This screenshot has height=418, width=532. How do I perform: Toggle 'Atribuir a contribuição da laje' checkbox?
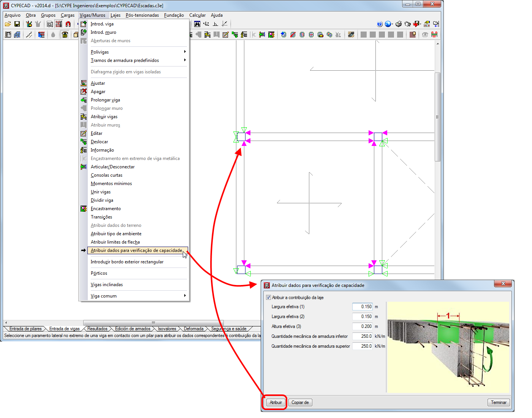coord(268,298)
